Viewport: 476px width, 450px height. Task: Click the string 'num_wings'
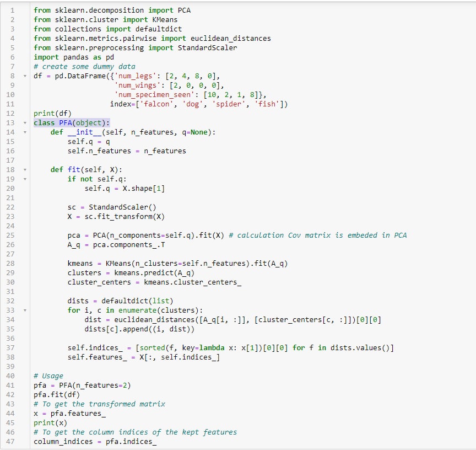tap(138, 85)
